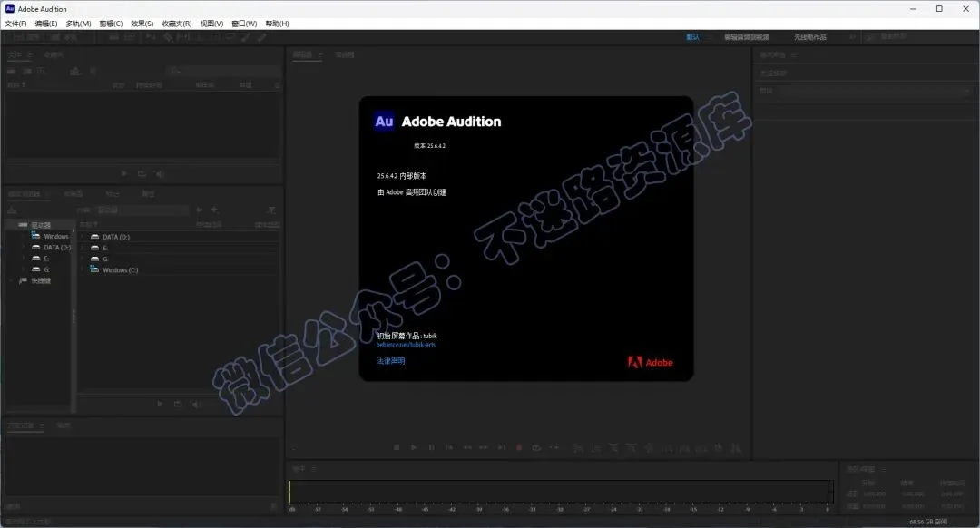Open the 多轨(M) menu
Viewport: 980px width, 528px height.
click(78, 24)
